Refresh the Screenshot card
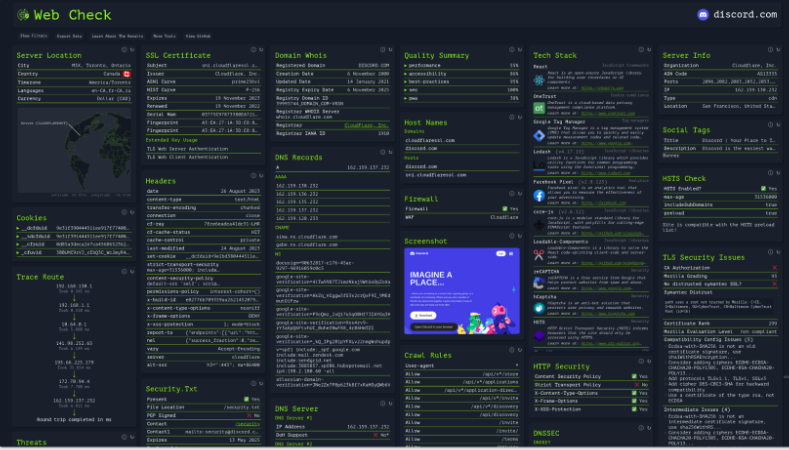789x450 pixels. 520,236
